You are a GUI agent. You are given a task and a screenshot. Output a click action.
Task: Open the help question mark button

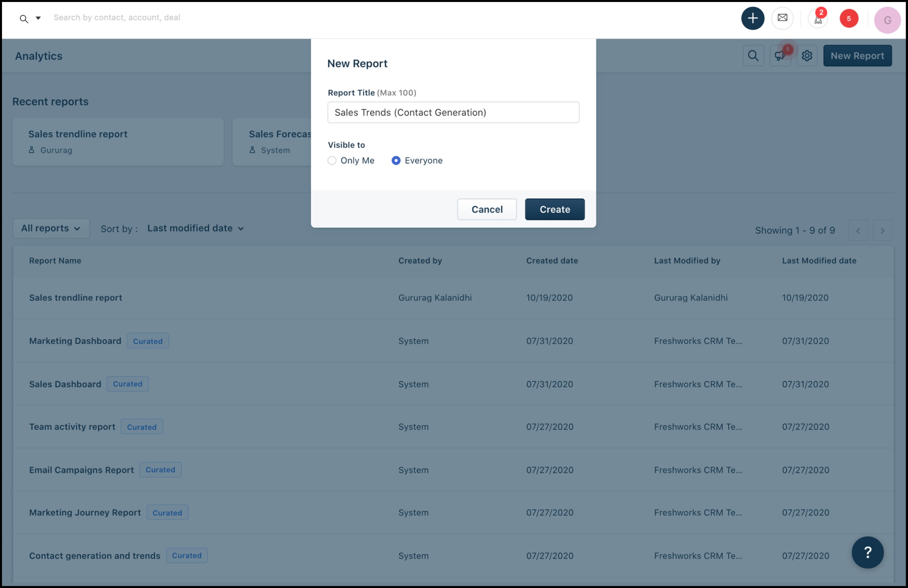tap(867, 552)
